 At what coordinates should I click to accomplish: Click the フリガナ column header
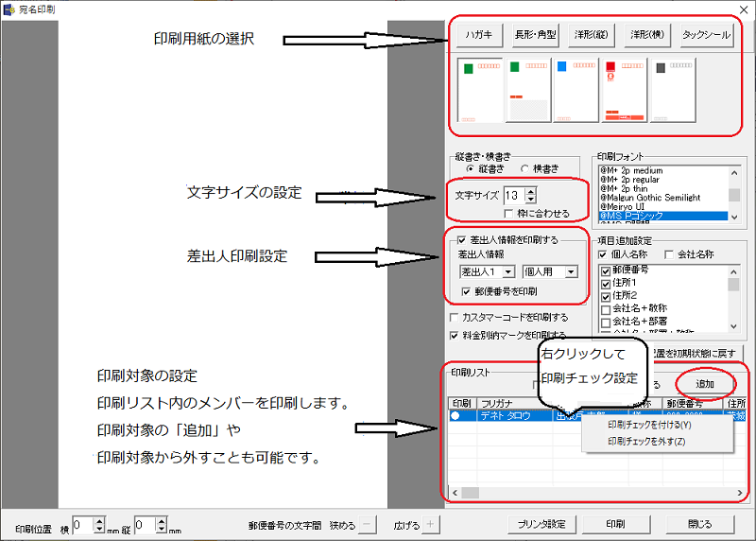[x=515, y=404]
